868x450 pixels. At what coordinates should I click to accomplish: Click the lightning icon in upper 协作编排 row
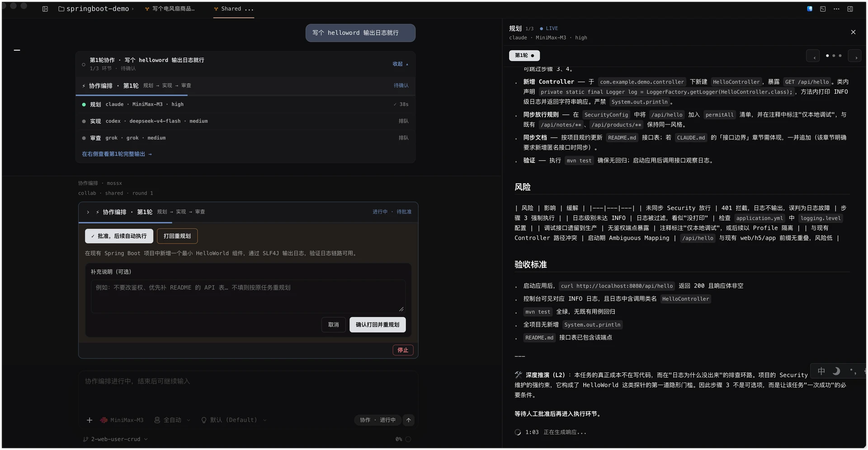84,86
